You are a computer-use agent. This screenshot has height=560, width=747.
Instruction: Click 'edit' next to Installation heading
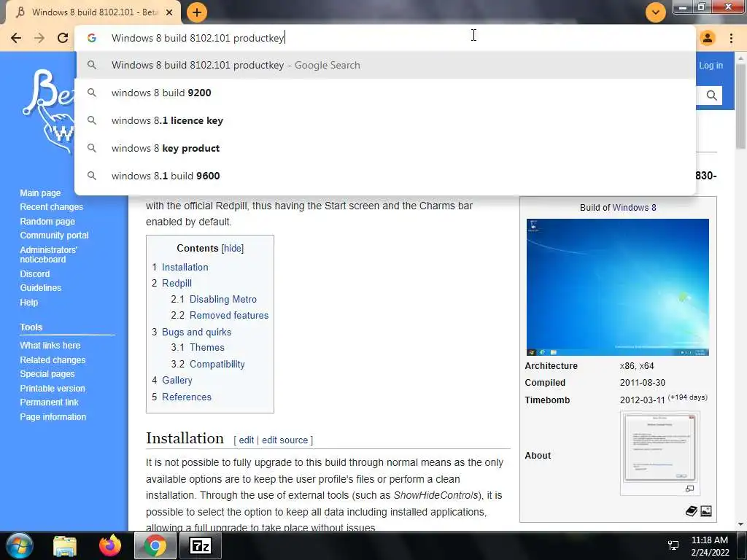point(247,440)
